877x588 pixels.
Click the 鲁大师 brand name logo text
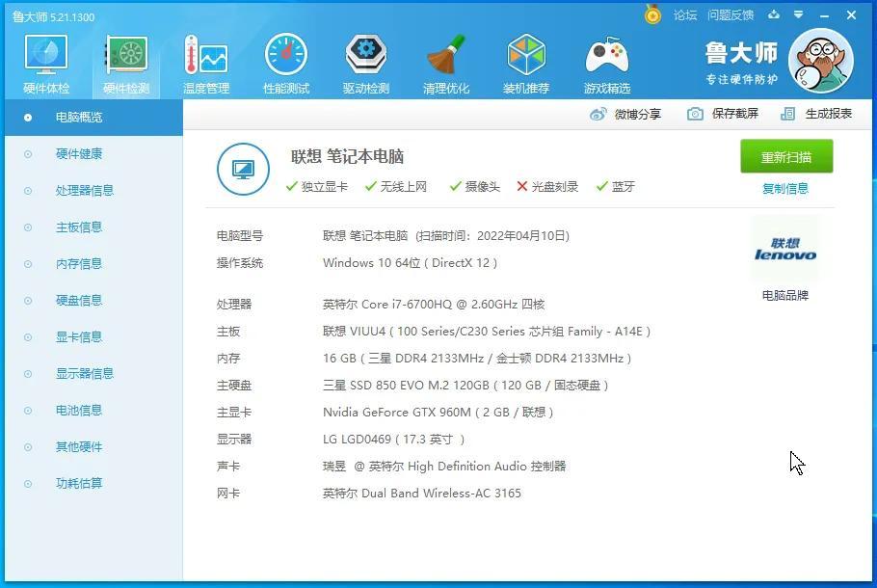click(x=740, y=53)
